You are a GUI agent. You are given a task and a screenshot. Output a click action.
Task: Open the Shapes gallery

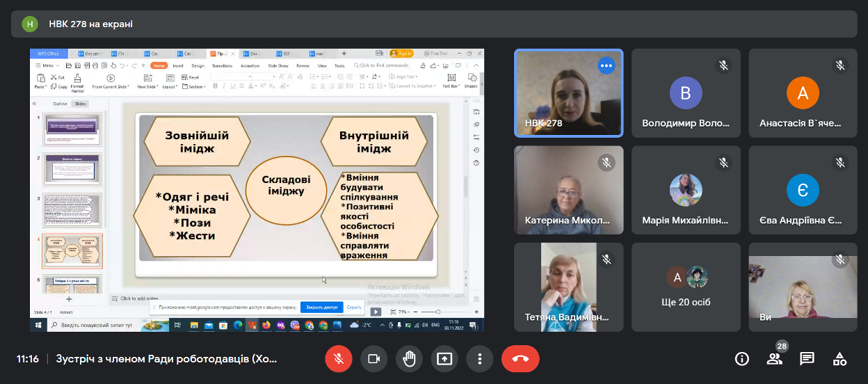(x=471, y=81)
